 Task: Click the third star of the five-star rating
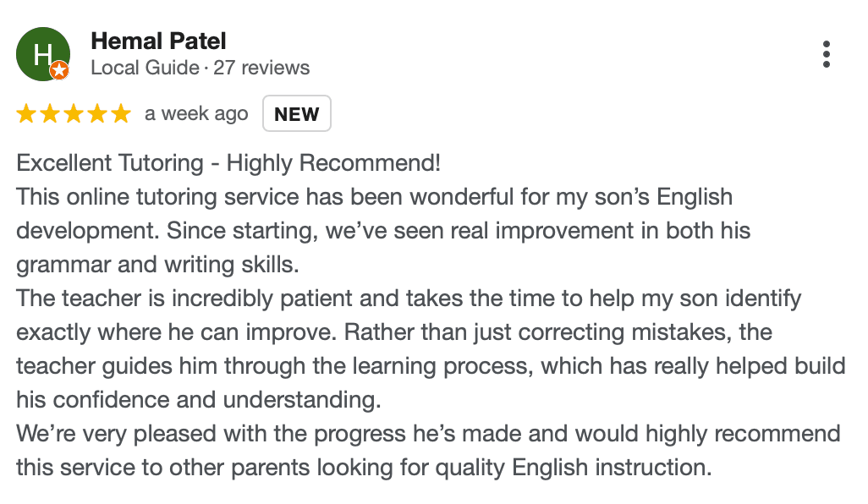(x=73, y=112)
